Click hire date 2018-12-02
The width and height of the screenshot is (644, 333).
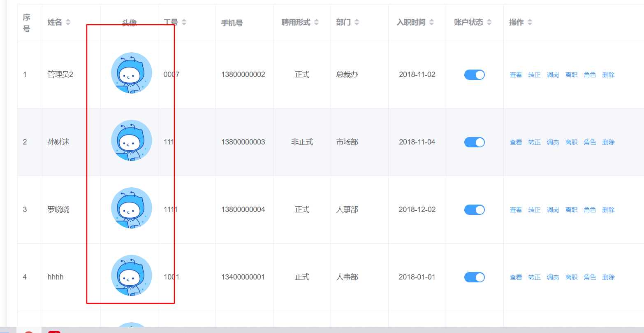click(x=417, y=210)
